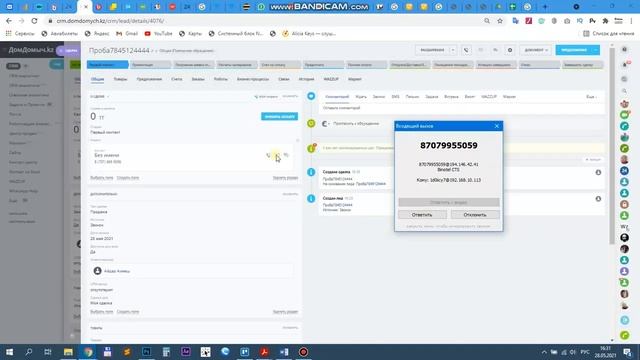
Task: Click the Оставьте комментарий input field
Action: point(461,108)
